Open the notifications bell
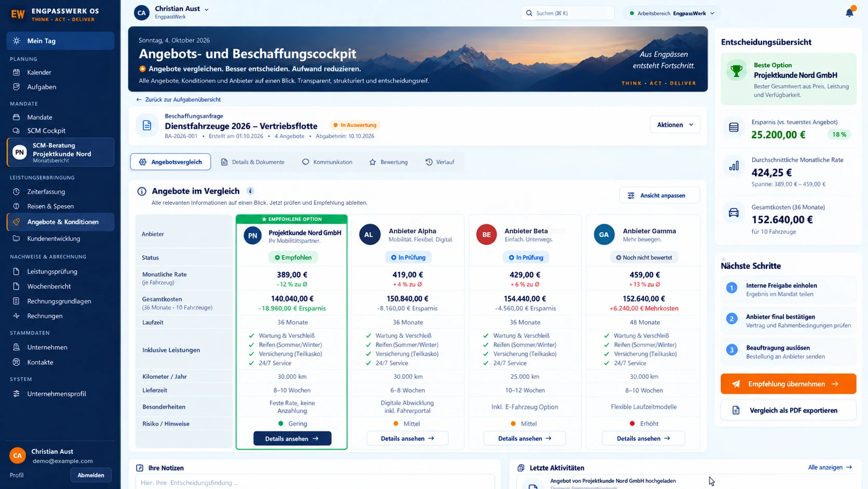Screen dimensions: 868x489 [x=849, y=12]
